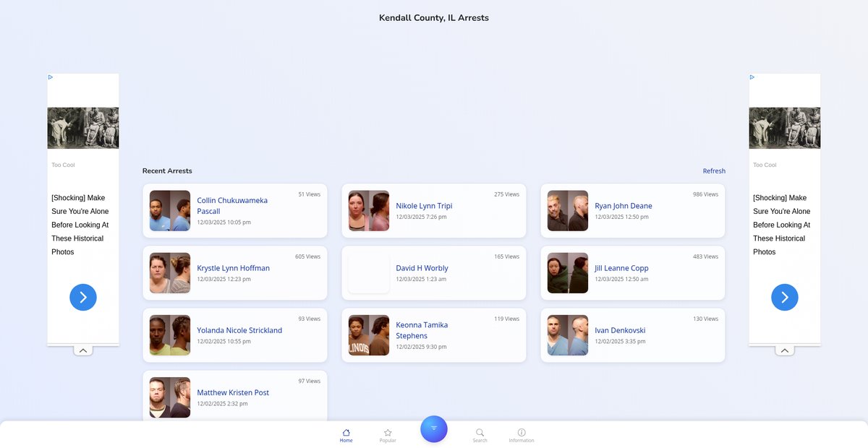The image size is (868, 448).
Task: Click 'Too Cool' in right ad
Action: pyautogui.click(x=765, y=165)
